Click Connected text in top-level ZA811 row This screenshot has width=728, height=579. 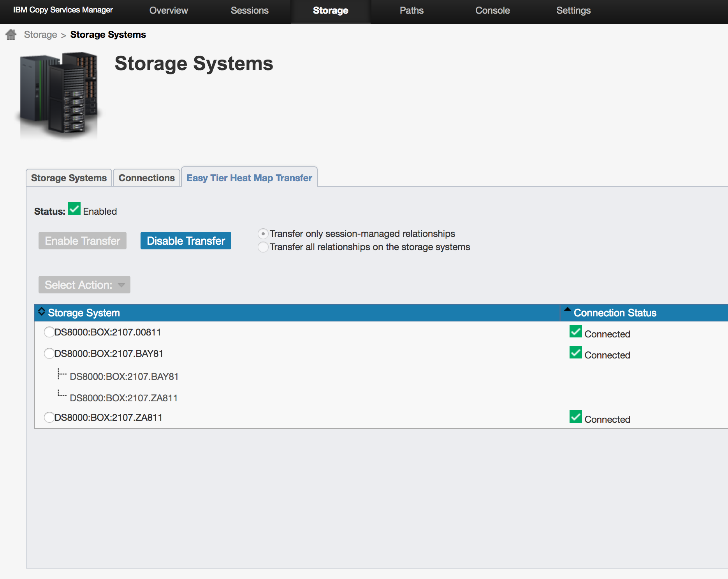click(x=607, y=419)
